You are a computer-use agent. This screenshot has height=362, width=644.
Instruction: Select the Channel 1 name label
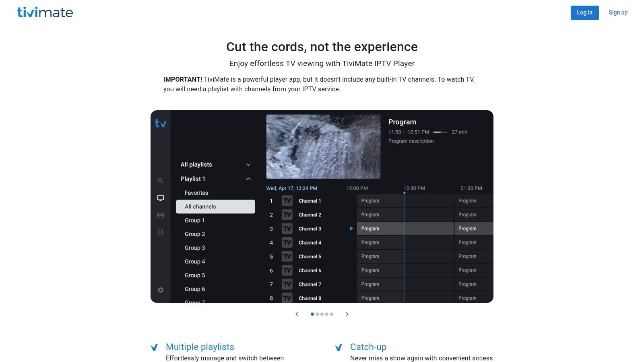(x=310, y=201)
